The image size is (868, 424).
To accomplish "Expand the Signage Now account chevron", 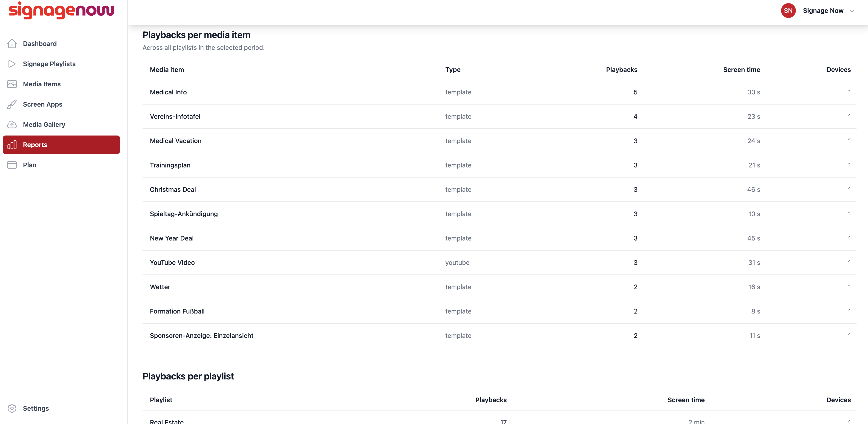I will tap(852, 11).
